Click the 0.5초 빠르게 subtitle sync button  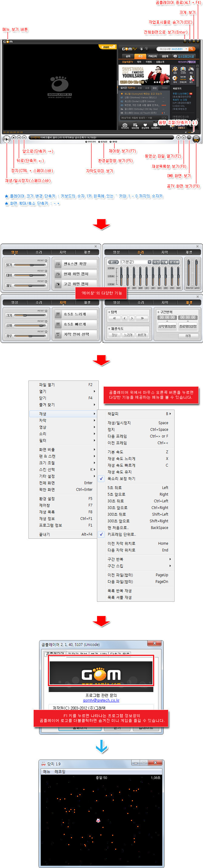[x=76, y=324]
